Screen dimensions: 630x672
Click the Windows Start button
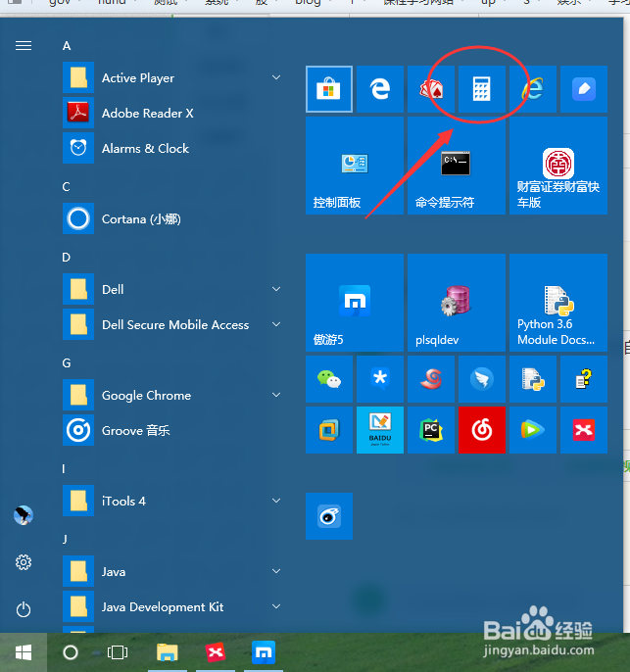coord(24,652)
